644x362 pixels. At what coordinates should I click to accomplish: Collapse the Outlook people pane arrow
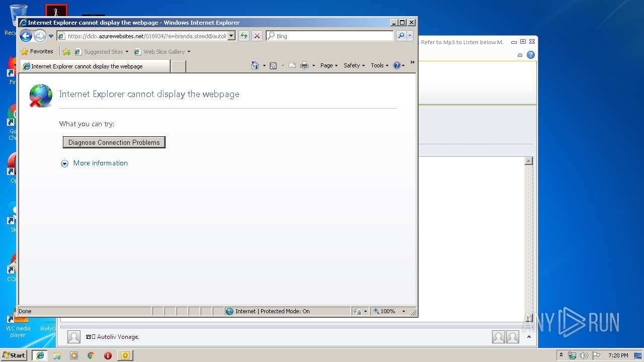coord(529,337)
